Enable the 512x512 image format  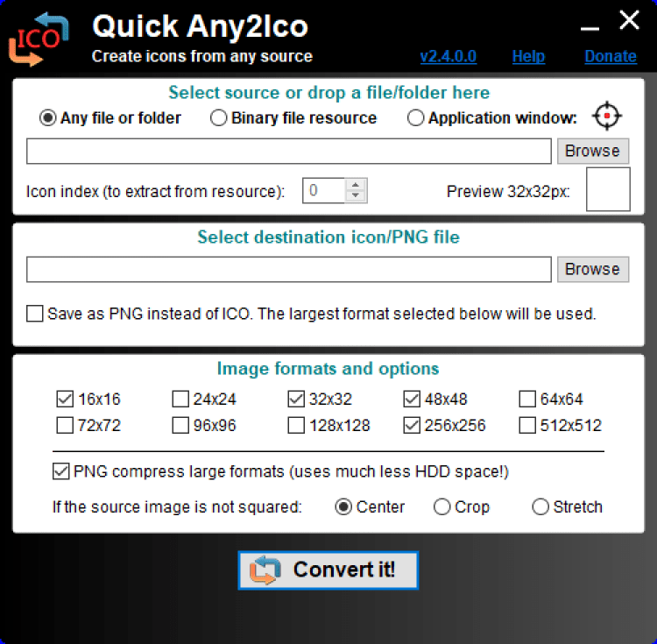point(527,426)
